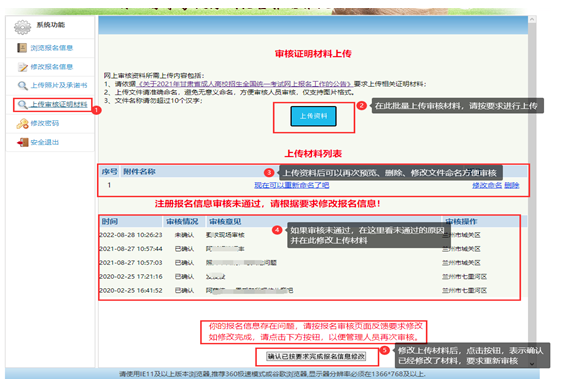Open the 现在可以重新命名了吧 attachment link
This screenshot has width=561, height=391.
point(292,185)
